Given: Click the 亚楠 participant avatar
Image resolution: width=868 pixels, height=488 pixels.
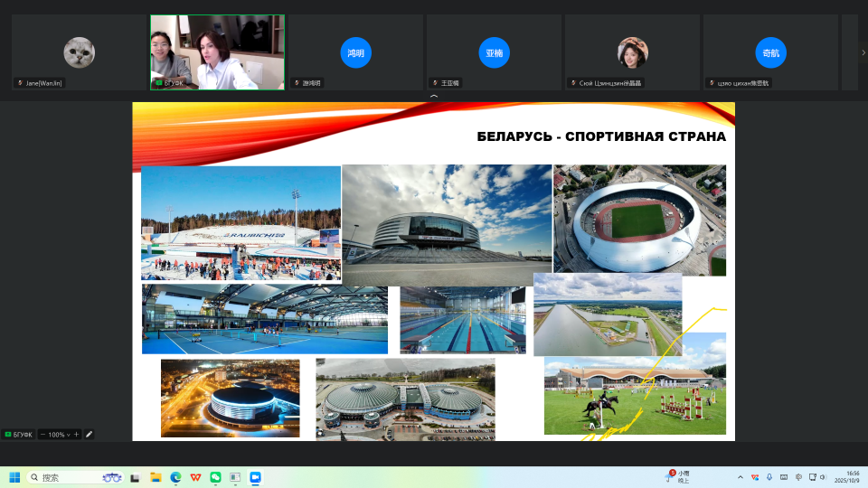Looking at the screenshot, I should click(x=494, y=52).
